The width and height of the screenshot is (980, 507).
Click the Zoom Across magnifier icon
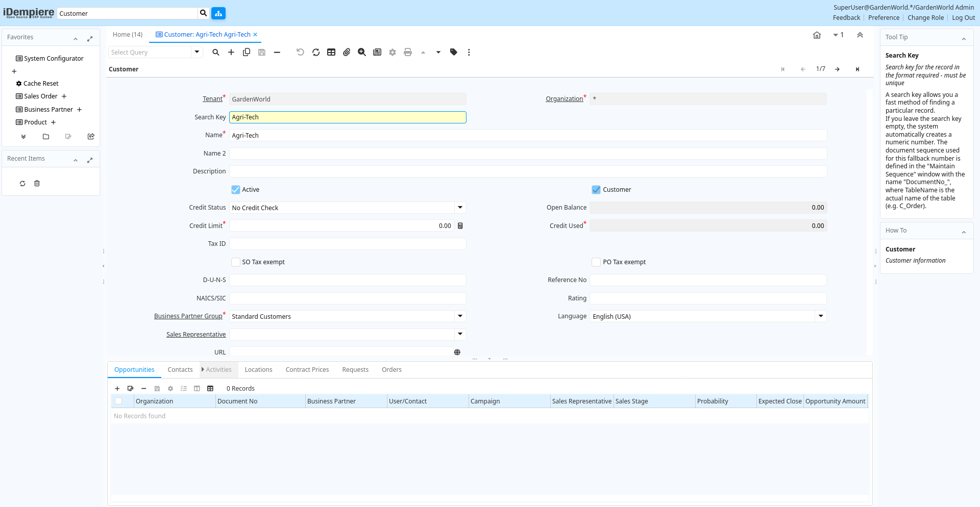[362, 52]
